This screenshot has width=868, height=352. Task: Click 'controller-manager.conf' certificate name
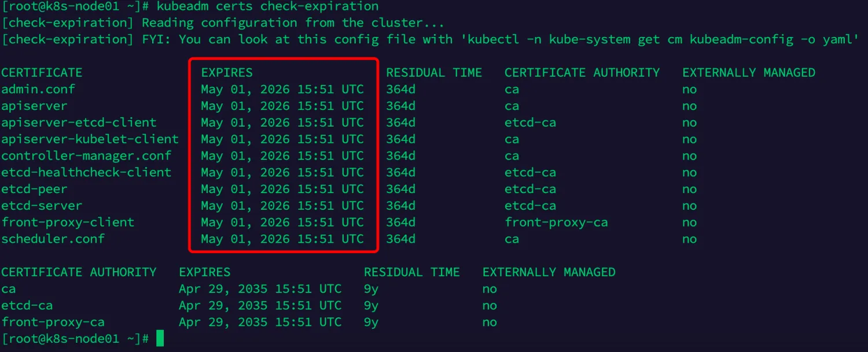(86, 155)
